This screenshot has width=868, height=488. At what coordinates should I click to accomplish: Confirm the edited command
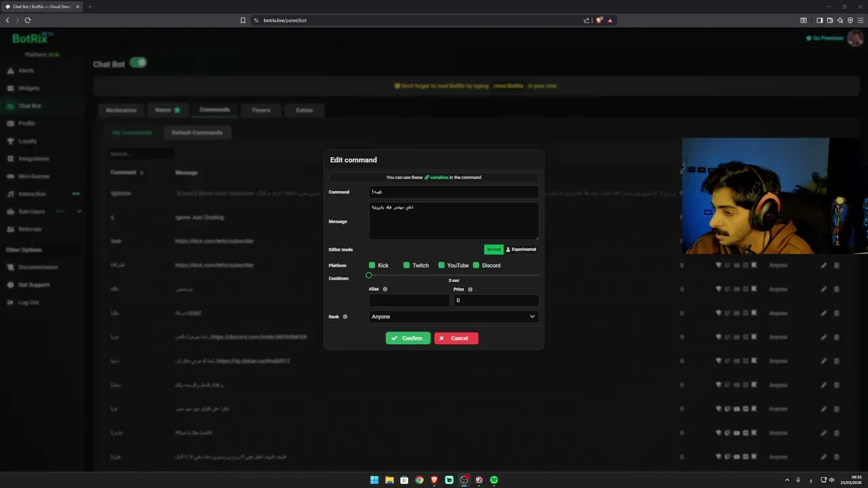click(408, 338)
